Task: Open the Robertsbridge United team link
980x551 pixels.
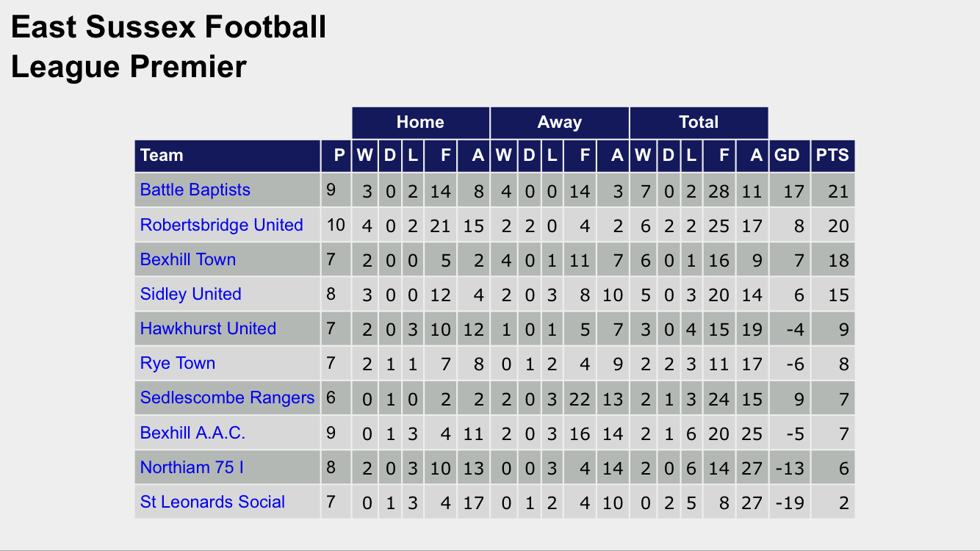Action: [221, 225]
